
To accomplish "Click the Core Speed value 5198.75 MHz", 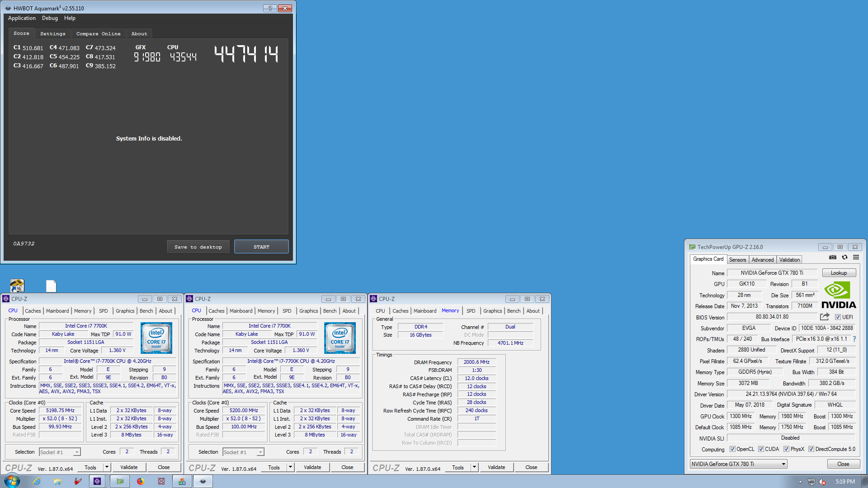I will point(60,410).
